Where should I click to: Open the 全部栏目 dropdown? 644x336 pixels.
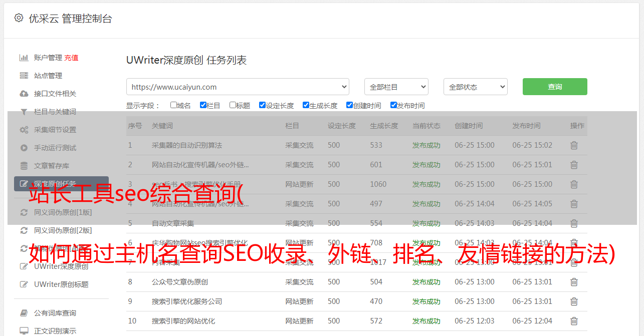[396, 87]
